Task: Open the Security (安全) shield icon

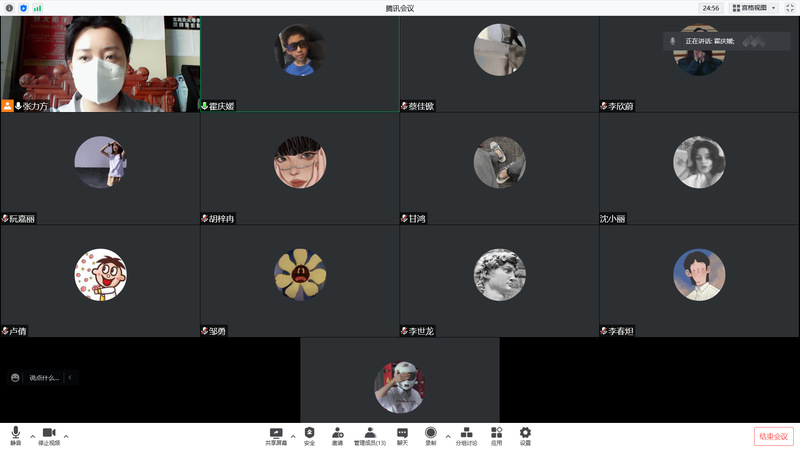Action: pos(309,434)
